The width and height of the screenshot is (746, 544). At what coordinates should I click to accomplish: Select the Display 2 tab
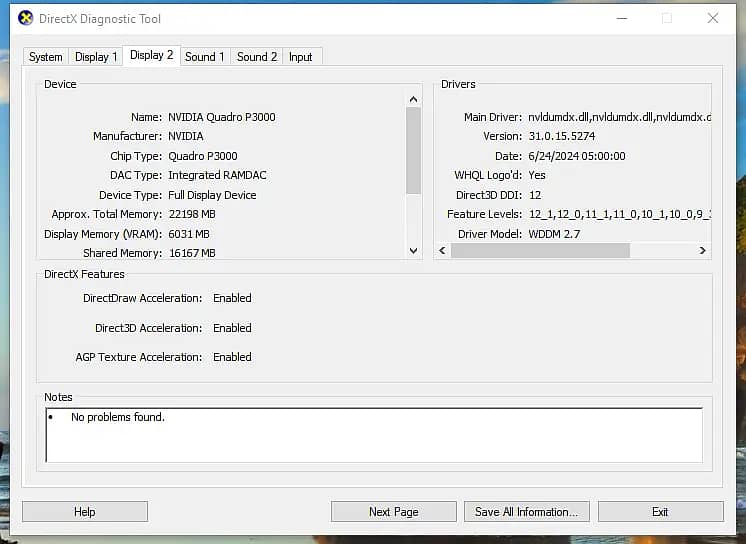(151, 55)
